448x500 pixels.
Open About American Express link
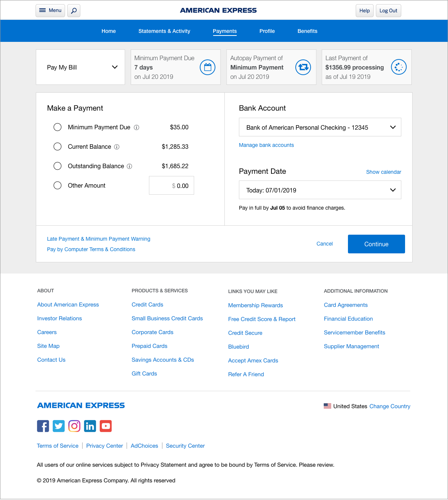coord(68,305)
